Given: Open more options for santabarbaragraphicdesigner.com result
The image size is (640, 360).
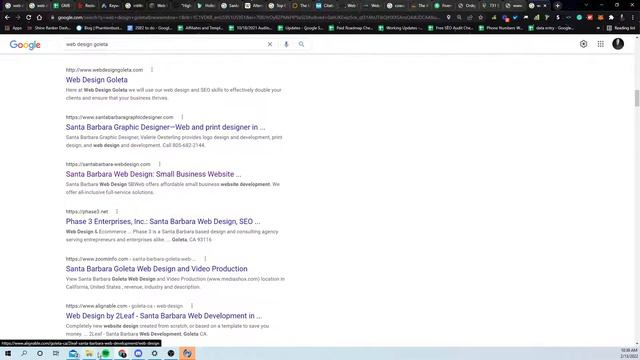Looking at the screenshot, I should pos(182,117).
